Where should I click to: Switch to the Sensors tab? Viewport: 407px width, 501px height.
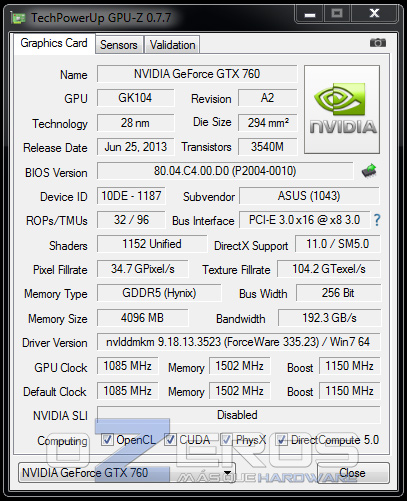coord(119,45)
